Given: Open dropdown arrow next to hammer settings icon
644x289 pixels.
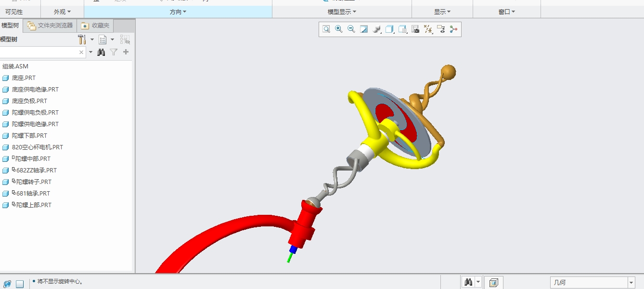Looking at the screenshot, I should (x=92, y=39).
